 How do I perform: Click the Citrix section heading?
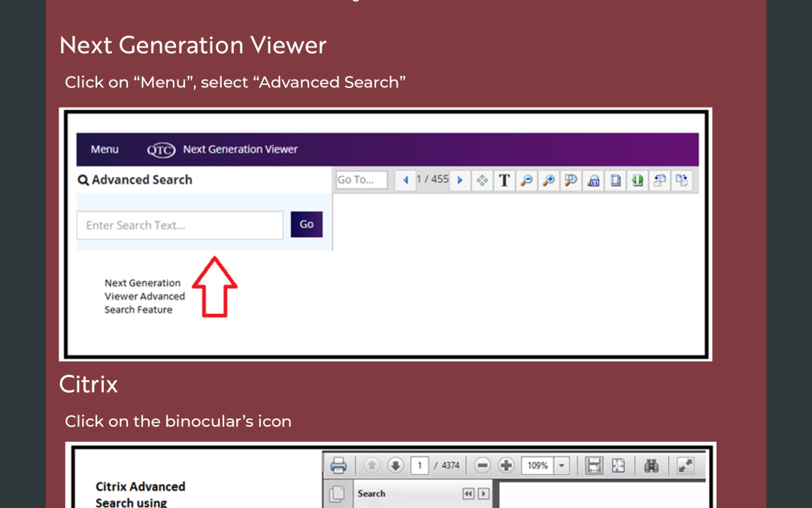point(89,384)
